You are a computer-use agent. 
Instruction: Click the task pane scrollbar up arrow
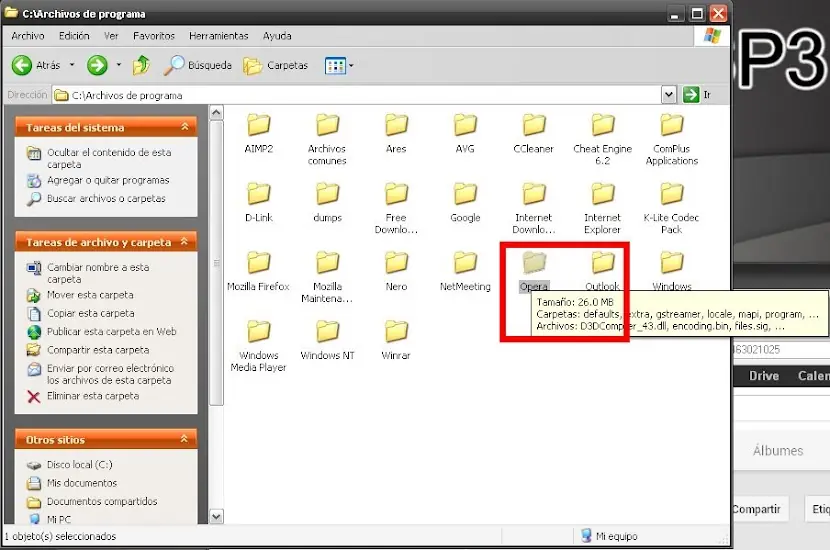(x=216, y=113)
